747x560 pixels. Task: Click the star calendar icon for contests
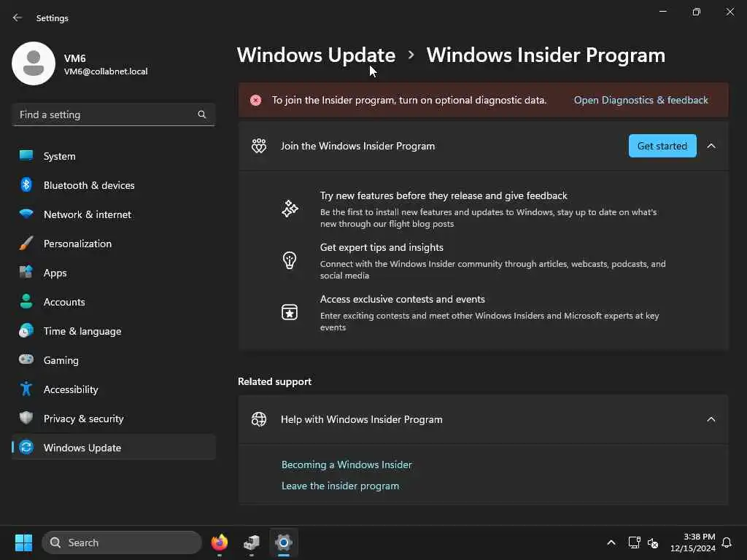tap(290, 312)
